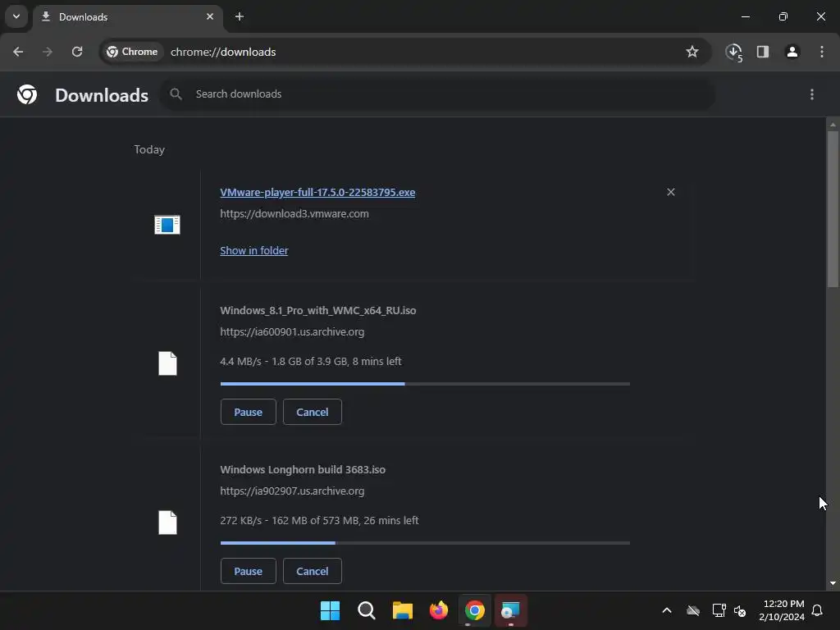
Task: Open the disc installer app in taskbar
Action: pyautogui.click(x=510, y=610)
